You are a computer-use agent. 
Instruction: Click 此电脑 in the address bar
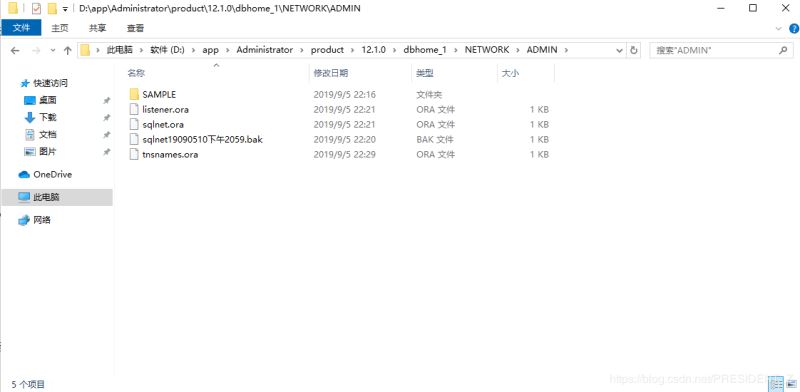[x=119, y=50]
